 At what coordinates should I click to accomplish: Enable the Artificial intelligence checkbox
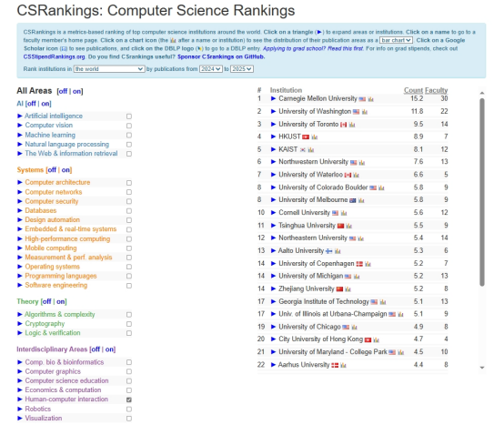[x=129, y=116]
